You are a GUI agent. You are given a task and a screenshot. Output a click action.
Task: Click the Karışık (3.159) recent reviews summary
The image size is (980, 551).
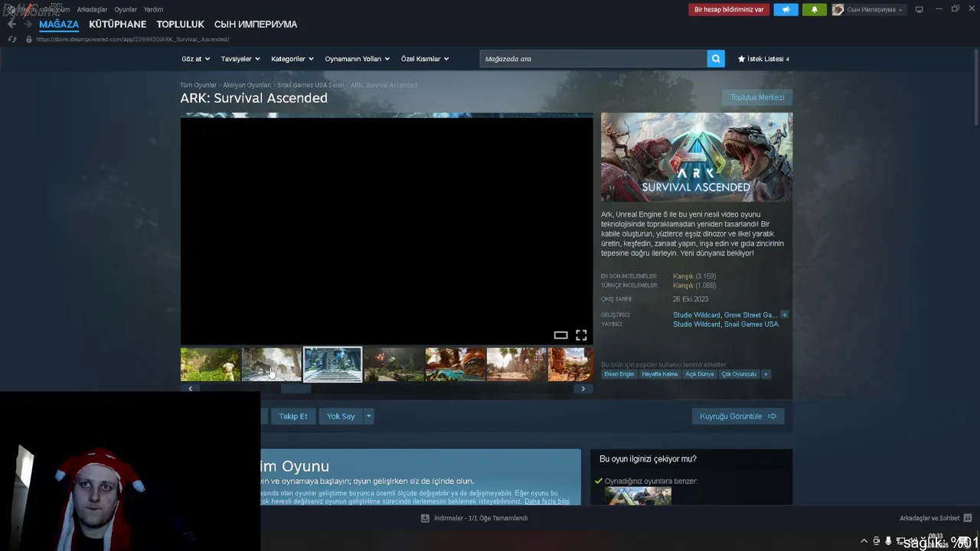(x=694, y=276)
